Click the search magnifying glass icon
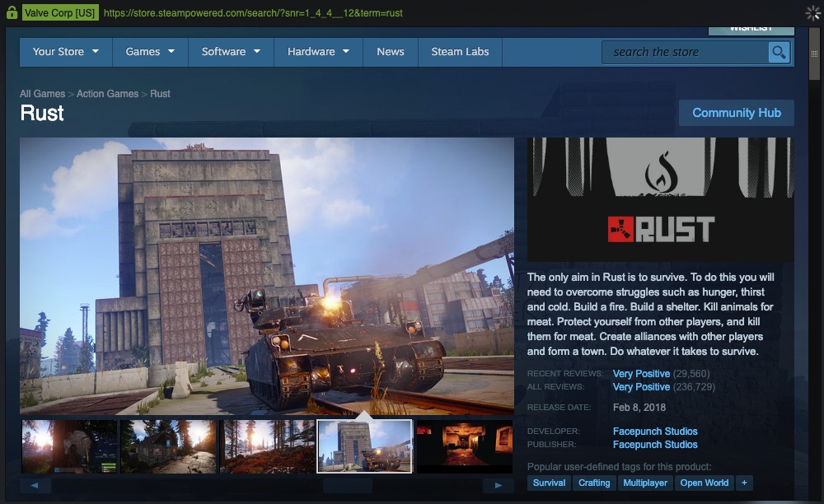This screenshot has width=824, height=504. pos(779,53)
